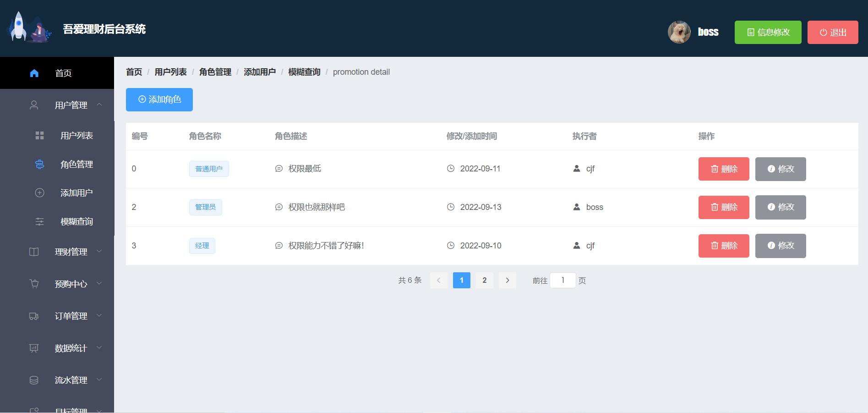Click the 添加角色 button
Viewport: 868px width, 413px height.
pos(159,99)
